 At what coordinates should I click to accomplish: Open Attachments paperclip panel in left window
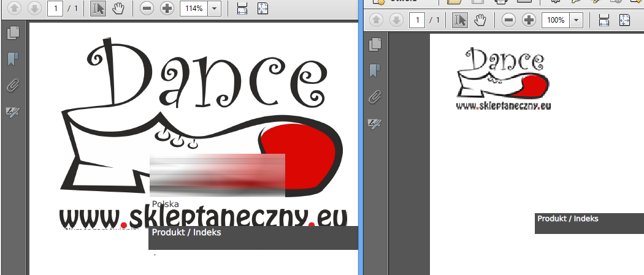point(13,86)
